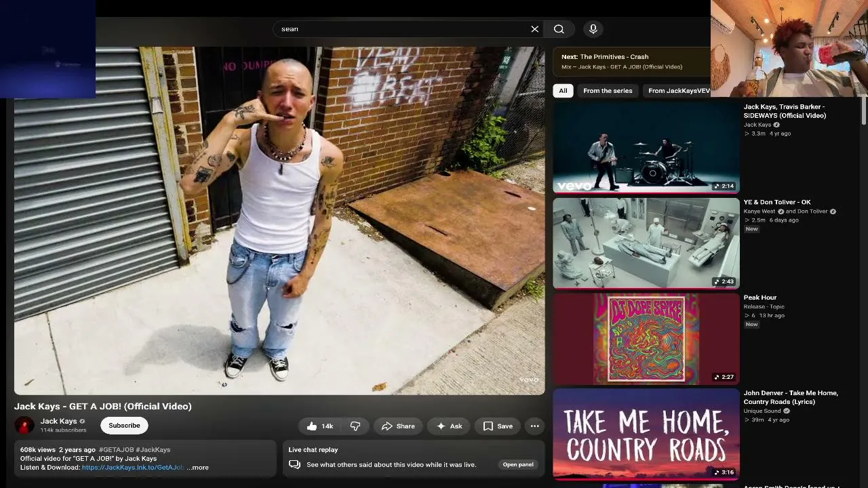Open Jack Kays, Travis Barker - SIDEWAYS title
Image resolution: width=868 pixels, height=488 pixels.
point(785,111)
